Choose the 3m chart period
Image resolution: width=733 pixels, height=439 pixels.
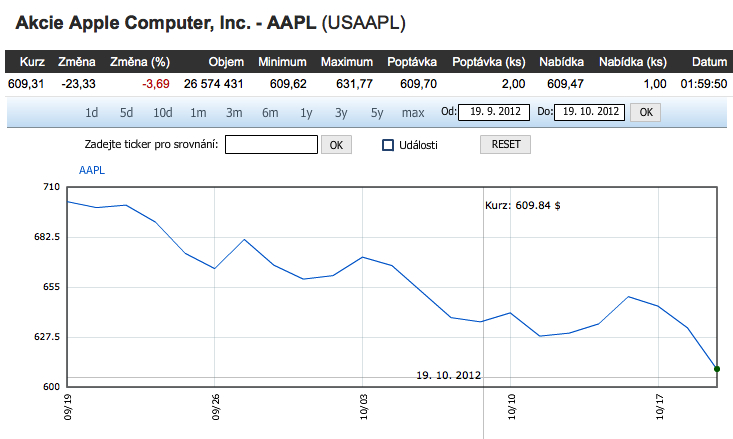[234, 112]
